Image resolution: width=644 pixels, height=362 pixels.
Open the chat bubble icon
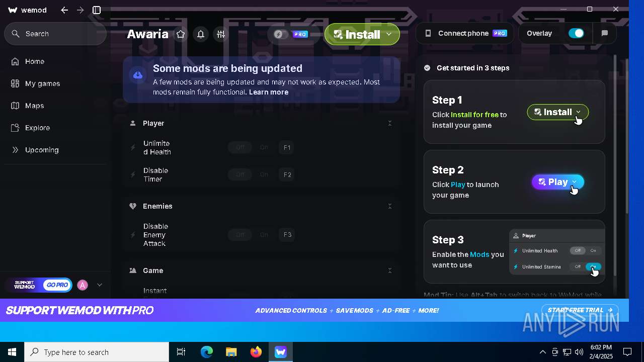[605, 33]
